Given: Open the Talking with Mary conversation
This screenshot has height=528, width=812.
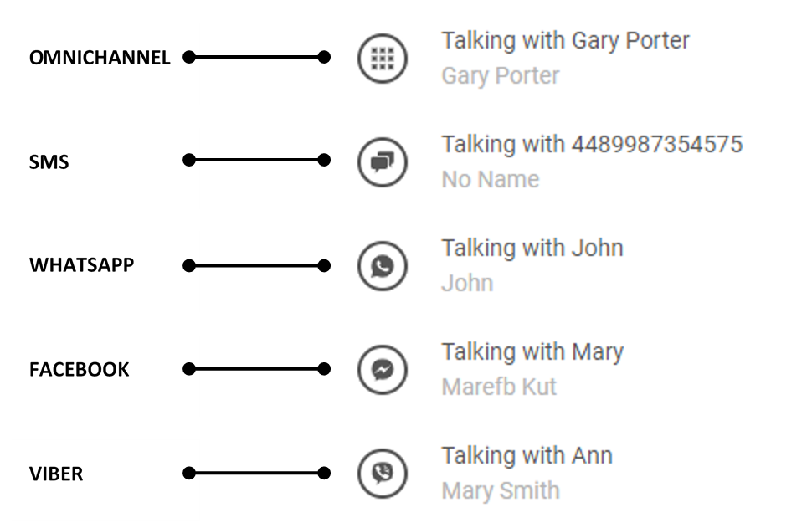Looking at the screenshot, I should click(532, 351).
